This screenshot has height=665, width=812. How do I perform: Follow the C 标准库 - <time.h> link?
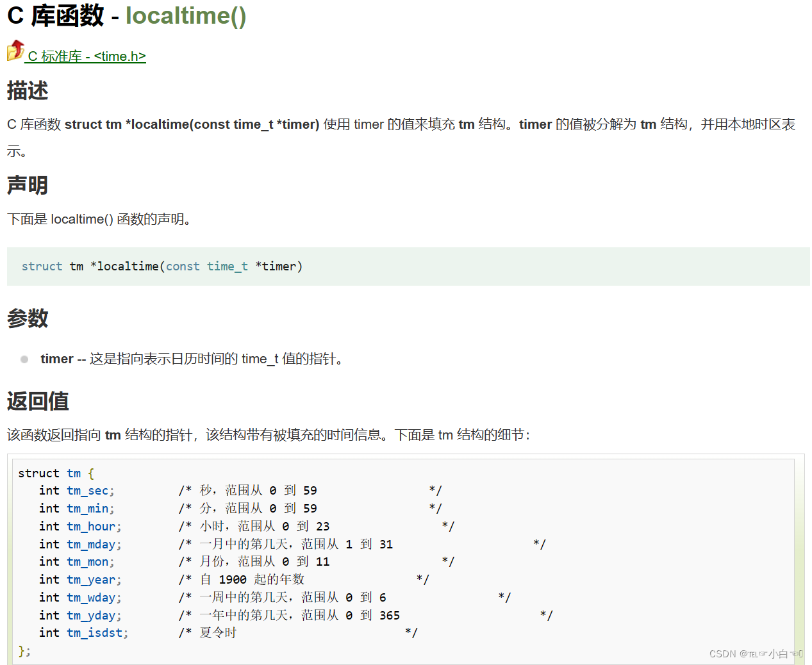click(x=85, y=56)
